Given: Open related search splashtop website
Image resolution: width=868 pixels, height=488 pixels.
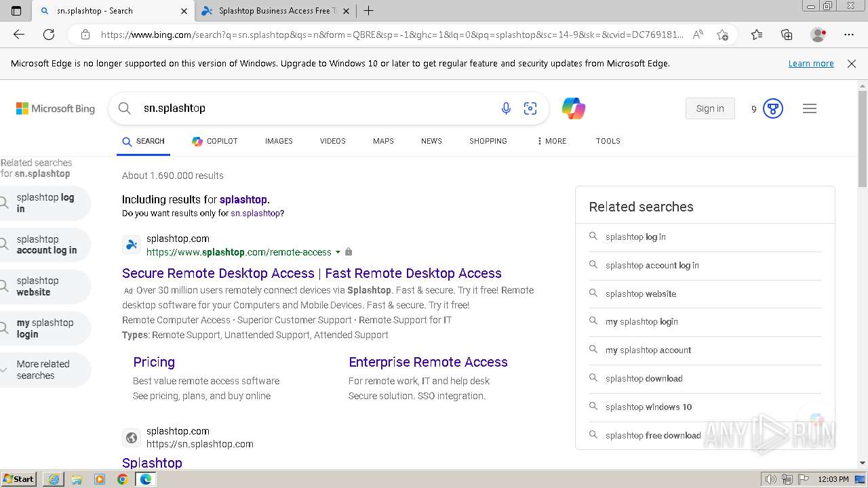Looking at the screenshot, I should 705,294.
